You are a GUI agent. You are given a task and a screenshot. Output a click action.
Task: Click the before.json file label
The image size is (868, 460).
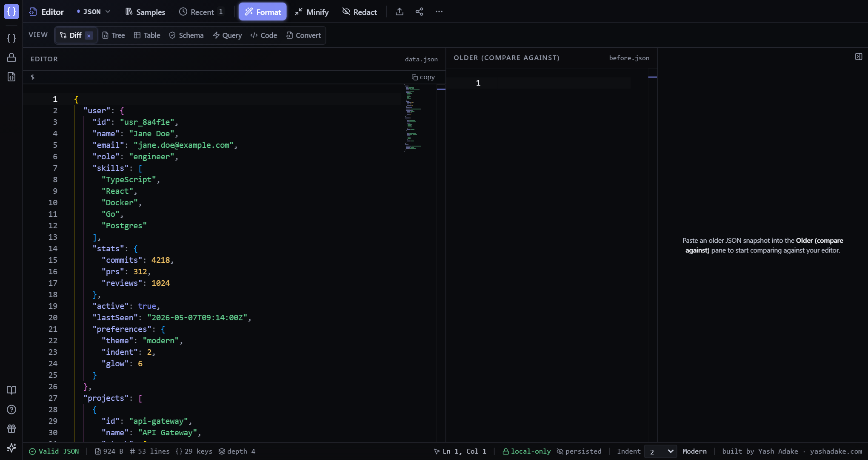point(629,58)
